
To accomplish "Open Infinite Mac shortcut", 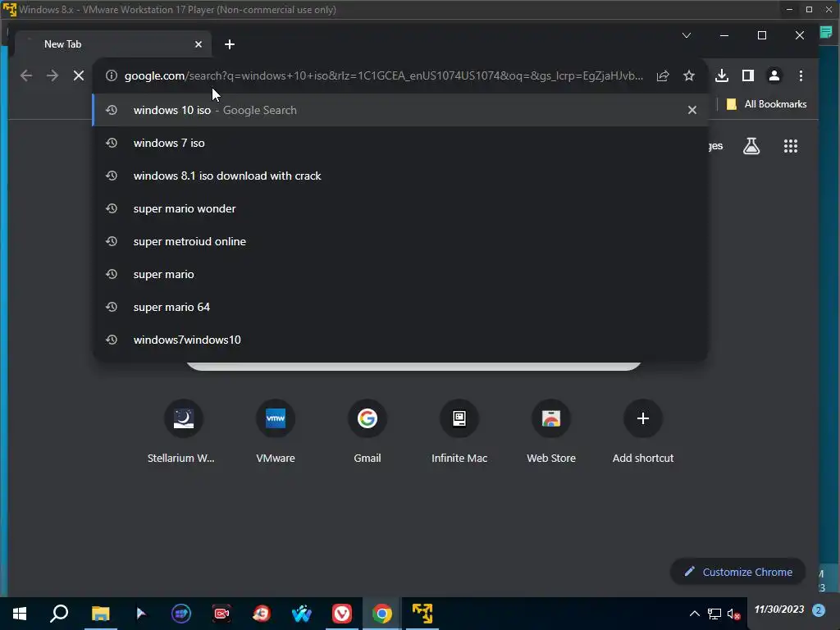I will coord(459,431).
